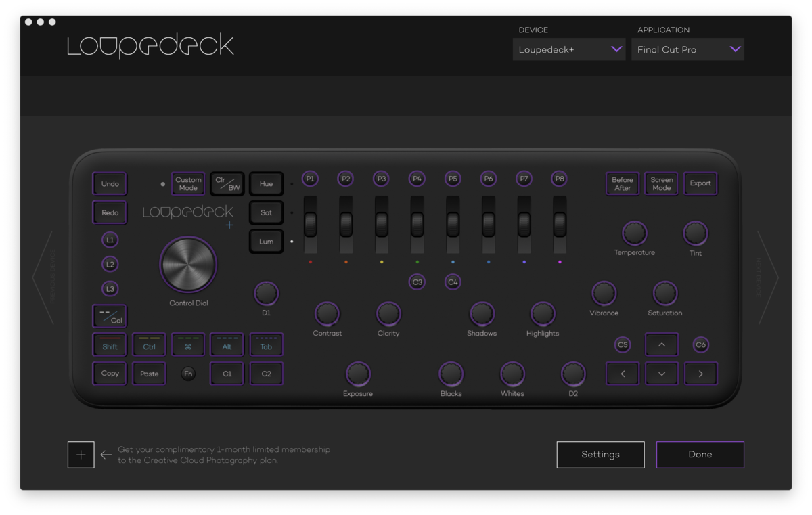
Task: Select the Vibrance knob
Action: tap(604, 293)
